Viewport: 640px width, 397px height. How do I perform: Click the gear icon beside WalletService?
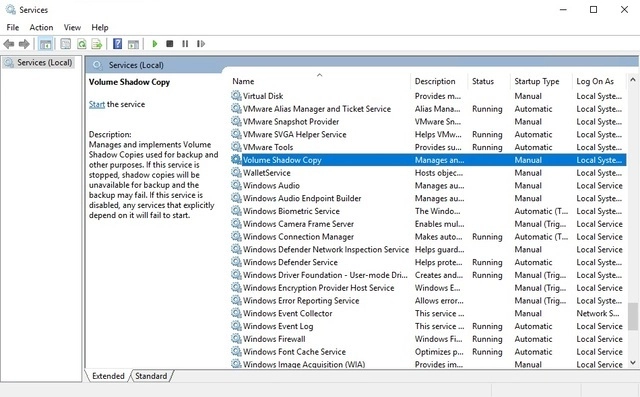tap(236, 173)
